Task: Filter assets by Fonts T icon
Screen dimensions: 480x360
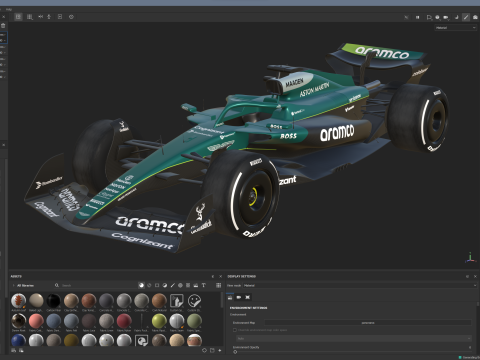Action: click(x=204, y=285)
